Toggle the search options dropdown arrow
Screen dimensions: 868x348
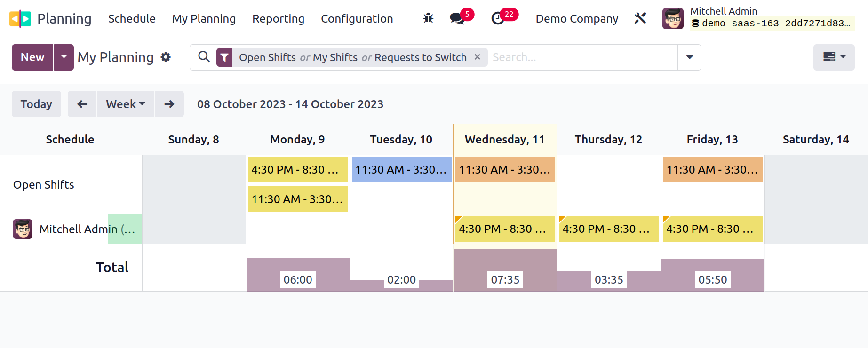click(x=689, y=57)
